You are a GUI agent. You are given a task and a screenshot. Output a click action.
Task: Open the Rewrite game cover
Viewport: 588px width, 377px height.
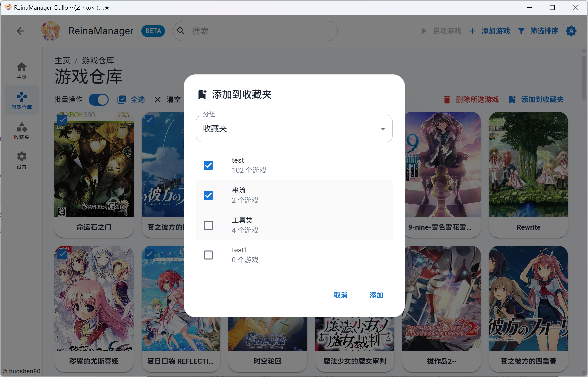[x=529, y=164]
